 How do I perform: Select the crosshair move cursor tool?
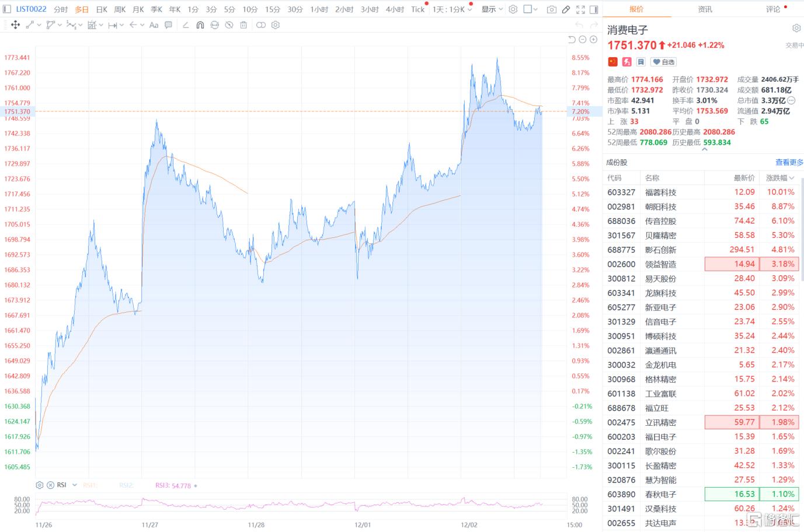point(15,25)
